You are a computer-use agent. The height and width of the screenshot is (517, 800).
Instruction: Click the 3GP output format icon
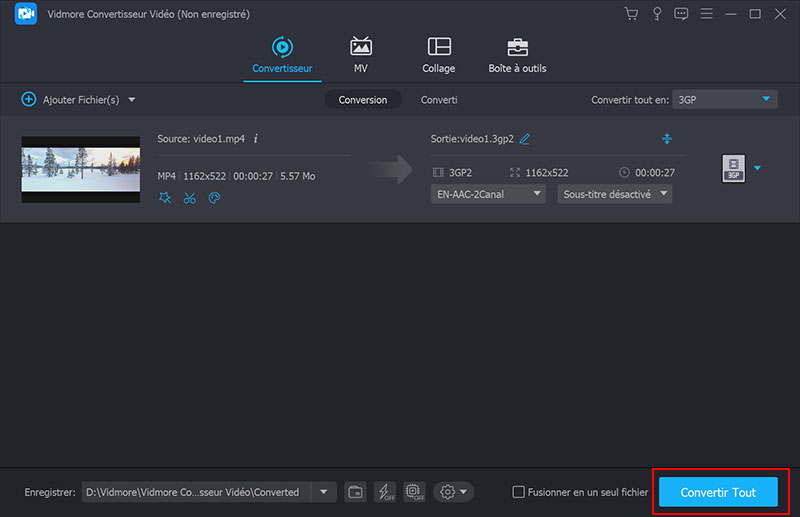click(x=732, y=169)
